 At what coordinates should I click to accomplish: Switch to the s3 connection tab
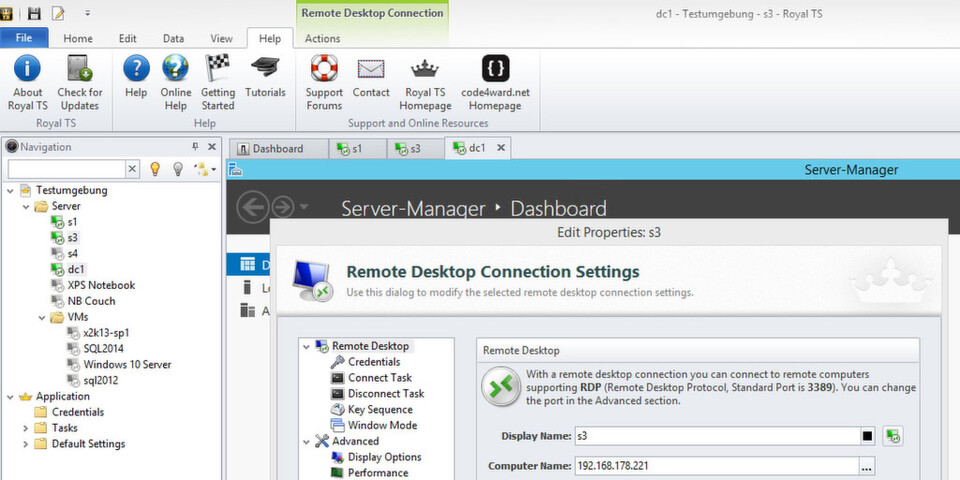point(416,148)
